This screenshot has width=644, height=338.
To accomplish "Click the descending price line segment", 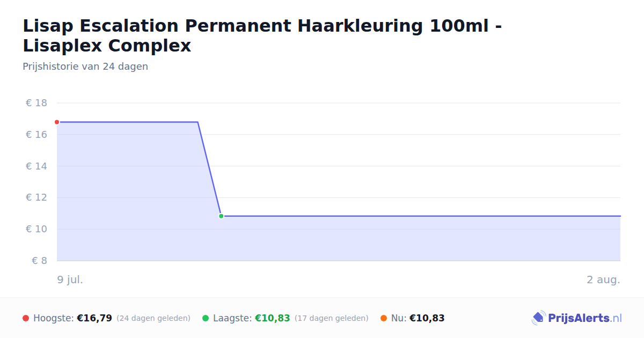I will coord(209,169).
